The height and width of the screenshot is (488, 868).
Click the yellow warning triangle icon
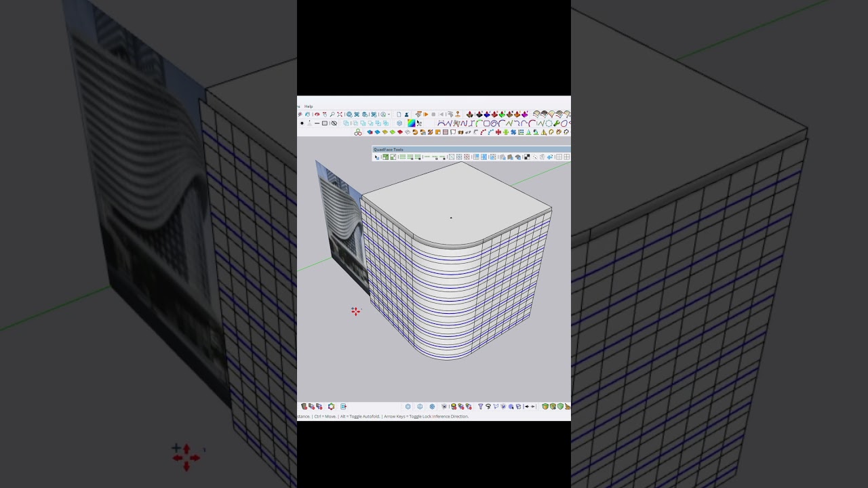[x=544, y=132]
